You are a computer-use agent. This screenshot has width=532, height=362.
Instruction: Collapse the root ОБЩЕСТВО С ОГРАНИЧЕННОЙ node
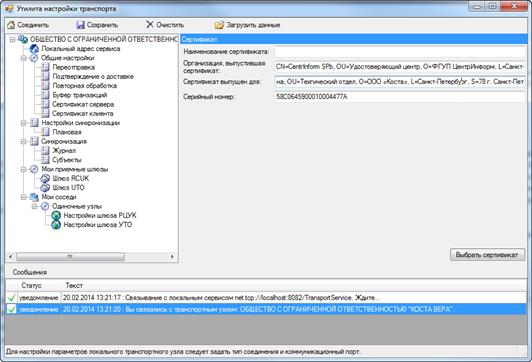pyautogui.click(x=13, y=40)
